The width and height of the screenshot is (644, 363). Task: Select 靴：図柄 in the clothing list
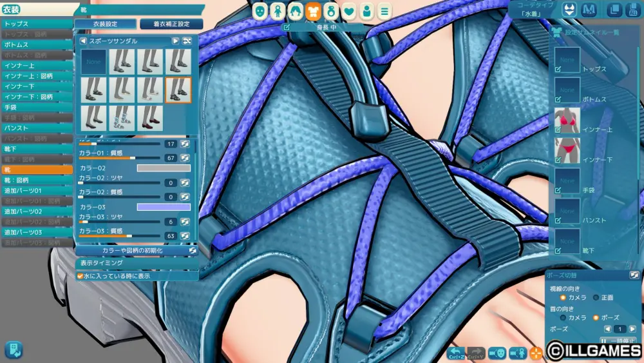(37, 180)
